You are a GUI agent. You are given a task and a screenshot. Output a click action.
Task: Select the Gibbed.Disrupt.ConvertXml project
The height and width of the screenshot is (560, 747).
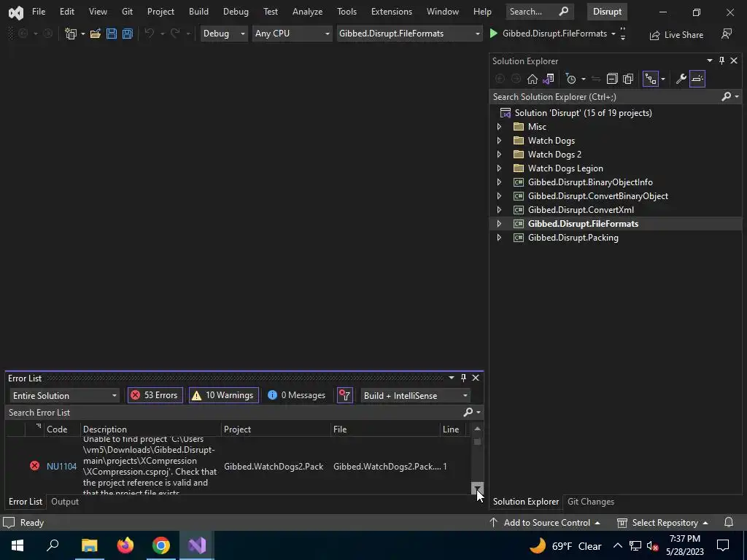tap(581, 210)
